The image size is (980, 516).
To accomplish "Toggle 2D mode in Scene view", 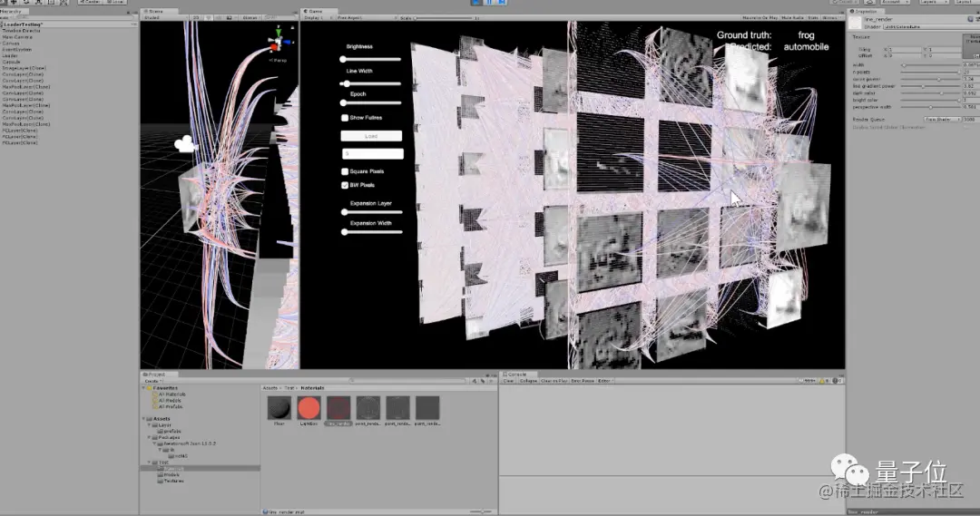I will click(x=196, y=17).
